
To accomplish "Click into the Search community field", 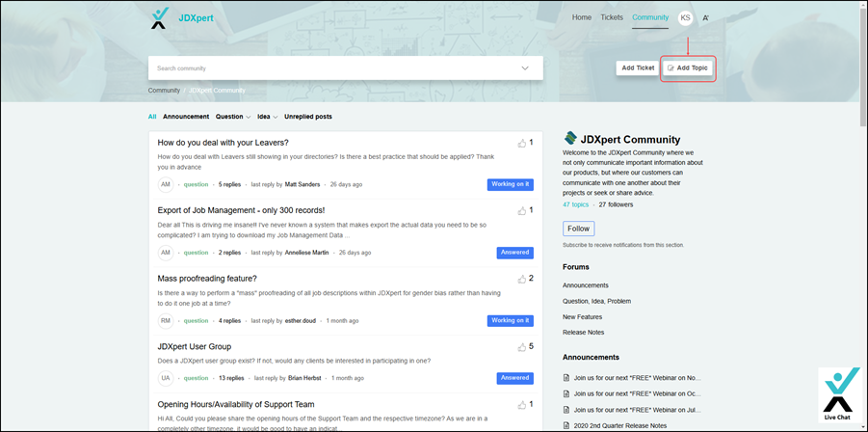I will (x=328, y=68).
